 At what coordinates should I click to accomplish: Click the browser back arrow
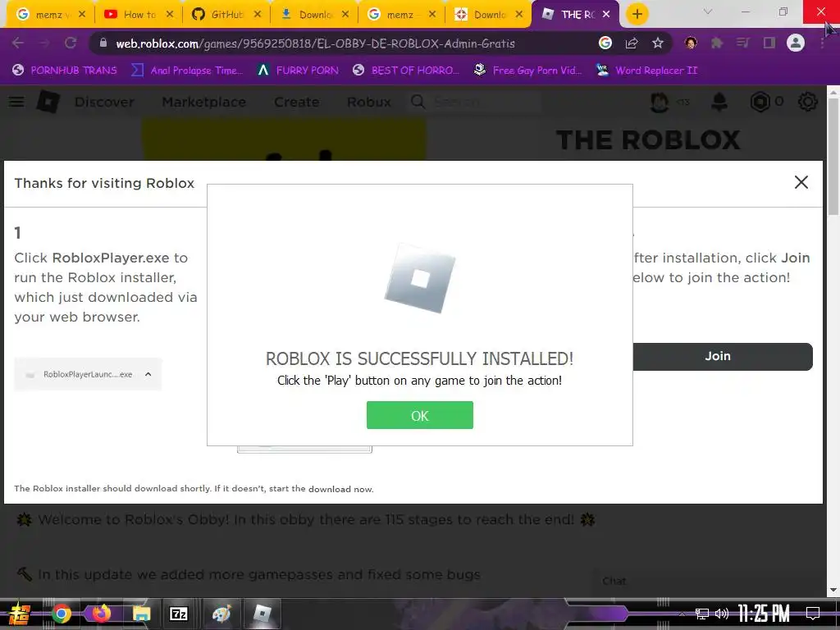click(x=18, y=43)
